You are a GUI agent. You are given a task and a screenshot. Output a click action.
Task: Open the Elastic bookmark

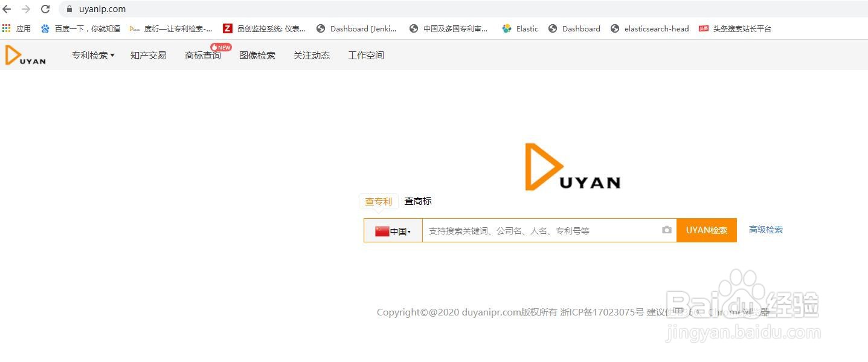[520, 28]
